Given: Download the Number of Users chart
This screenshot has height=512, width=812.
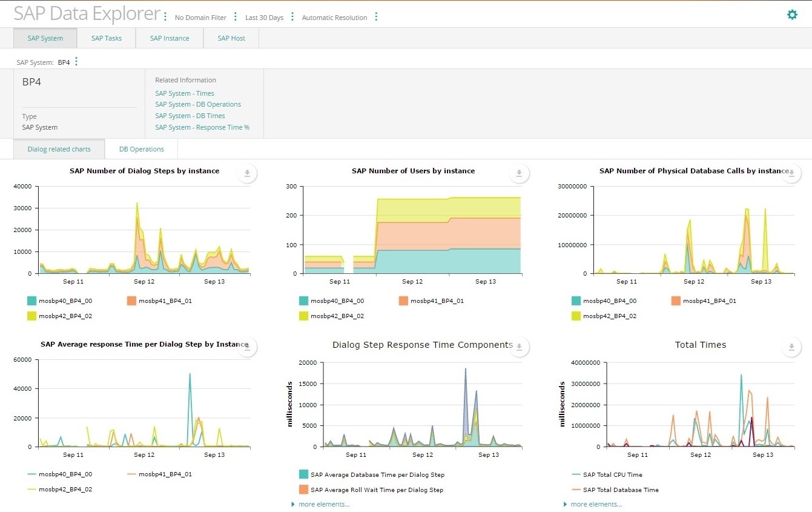Looking at the screenshot, I should (x=519, y=173).
